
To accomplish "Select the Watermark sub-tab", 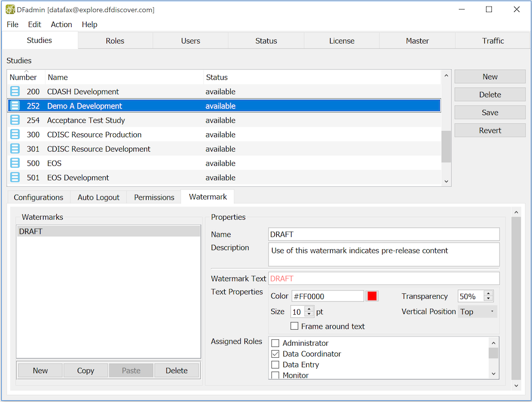I will (207, 197).
